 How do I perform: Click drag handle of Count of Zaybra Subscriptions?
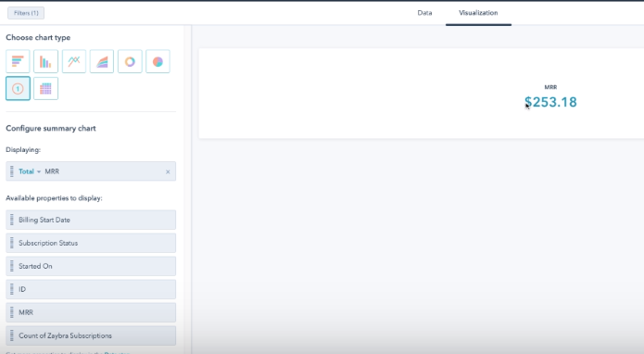point(11,335)
